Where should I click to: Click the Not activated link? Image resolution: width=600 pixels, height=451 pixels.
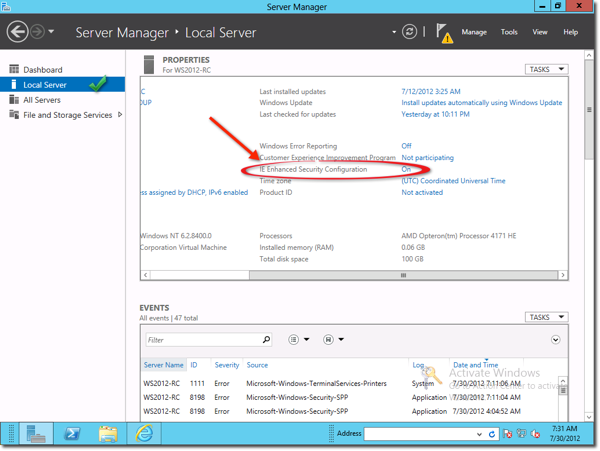(422, 192)
